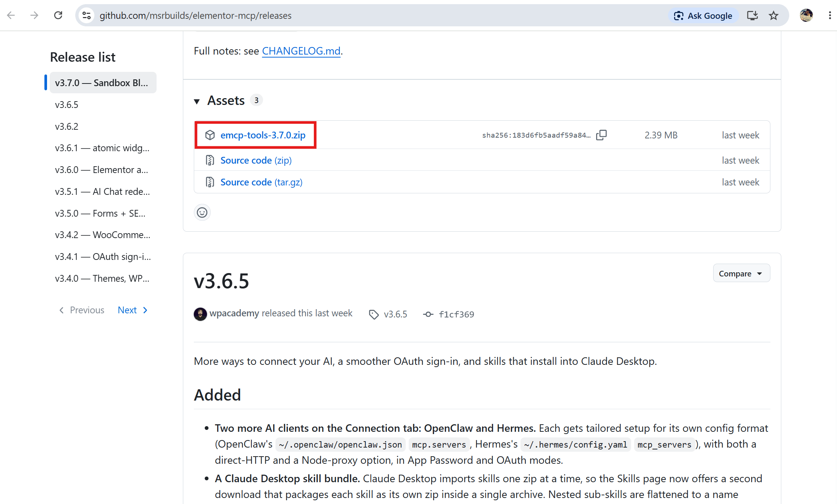Reload the releases page
Screen dimensions: 837x504
pyautogui.click(x=58, y=15)
